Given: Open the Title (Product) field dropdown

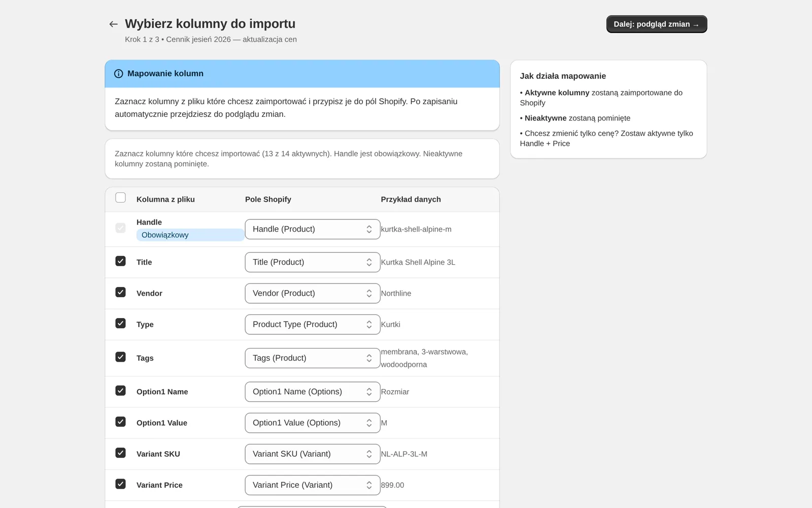Looking at the screenshot, I should pyautogui.click(x=313, y=262).
